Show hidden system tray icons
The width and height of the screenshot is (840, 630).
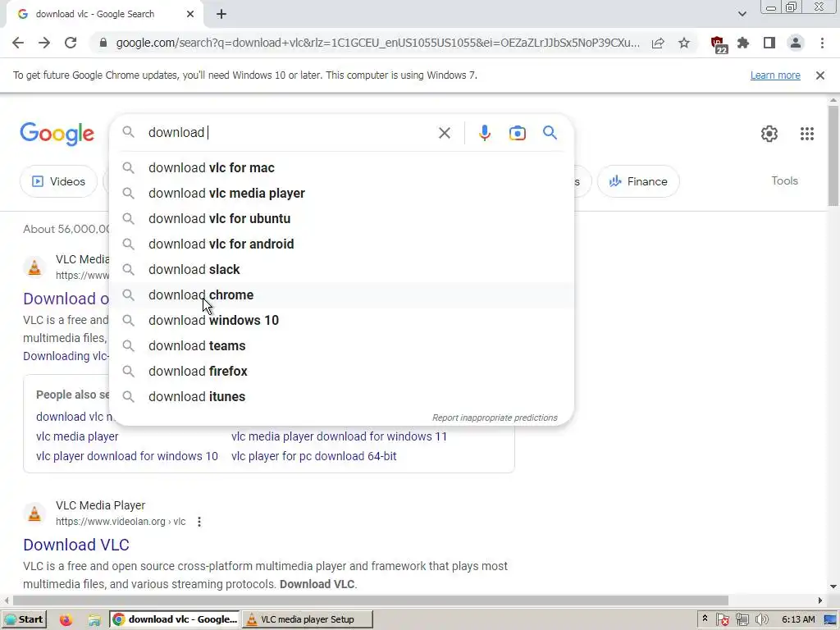[x=705, y=619]
